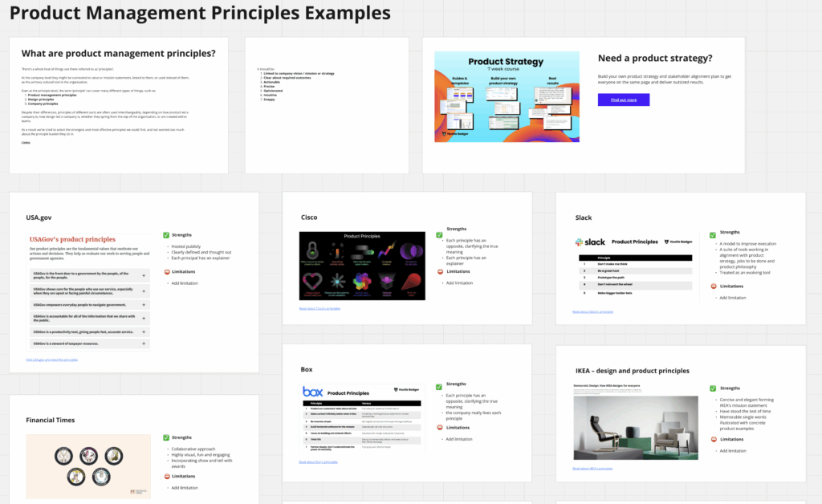
Task: Select the Box logo in the Box card
Action: click(312, 392)
